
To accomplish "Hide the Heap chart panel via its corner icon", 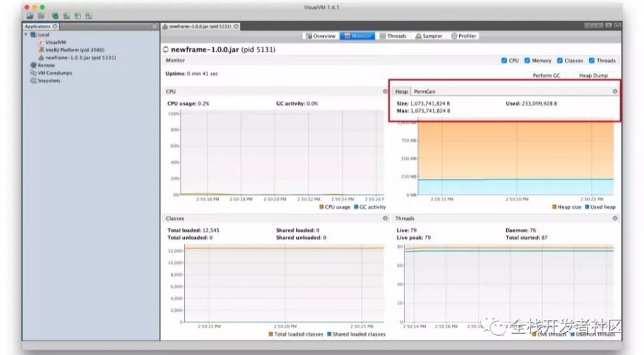I will click(615, 91).
